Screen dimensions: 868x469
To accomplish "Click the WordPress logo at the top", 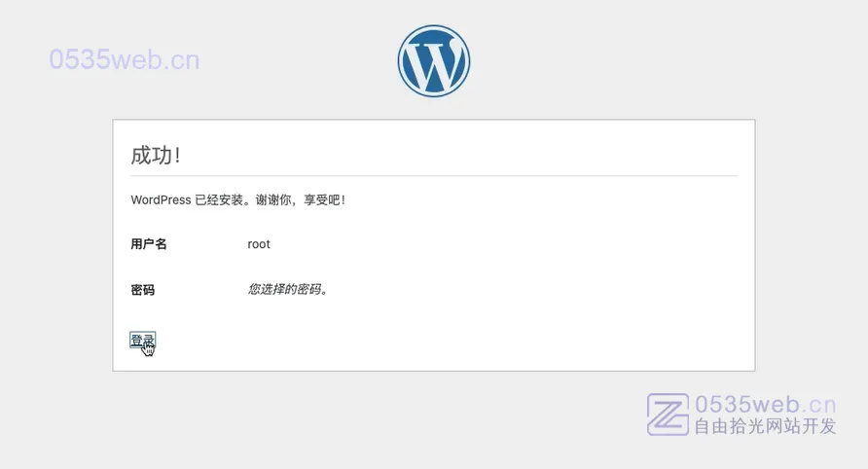I will click(433, 61).
